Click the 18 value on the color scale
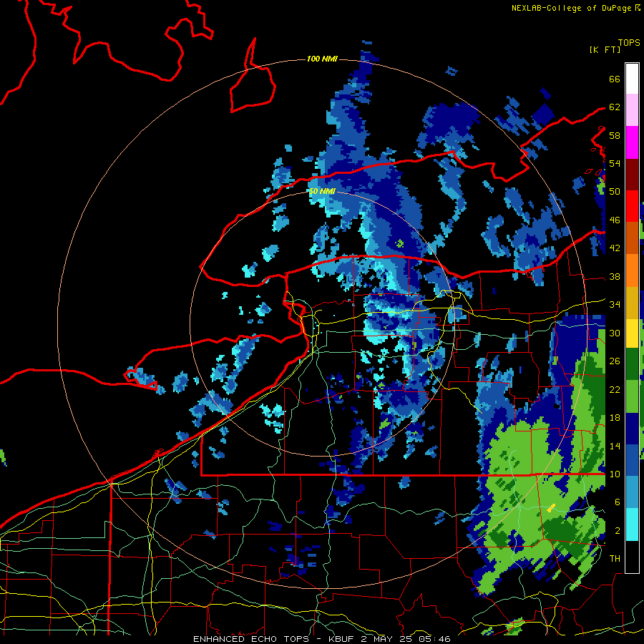 615,418
